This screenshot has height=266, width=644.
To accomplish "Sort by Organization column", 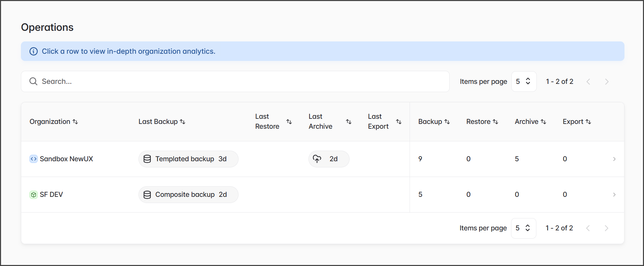I will tap(75, 122).
